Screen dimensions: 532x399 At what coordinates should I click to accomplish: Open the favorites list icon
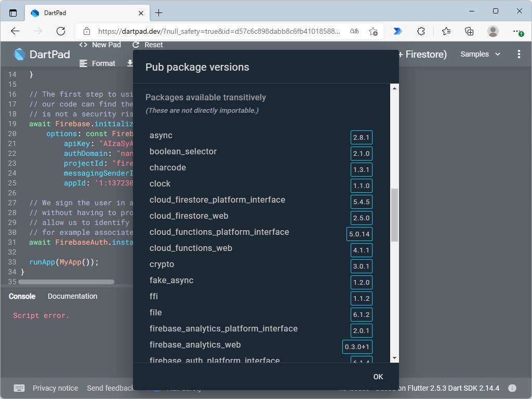click(x=446, y=31)
